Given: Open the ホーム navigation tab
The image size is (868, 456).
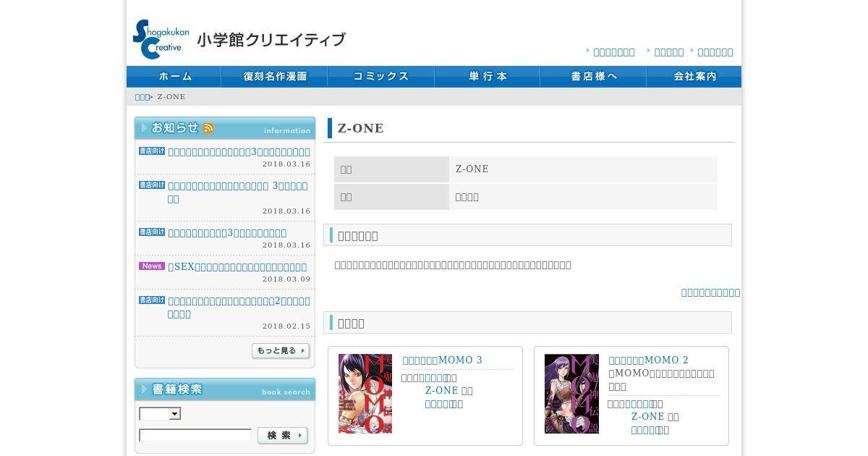Looking at the screenshot, I should [x=174, y=77].
